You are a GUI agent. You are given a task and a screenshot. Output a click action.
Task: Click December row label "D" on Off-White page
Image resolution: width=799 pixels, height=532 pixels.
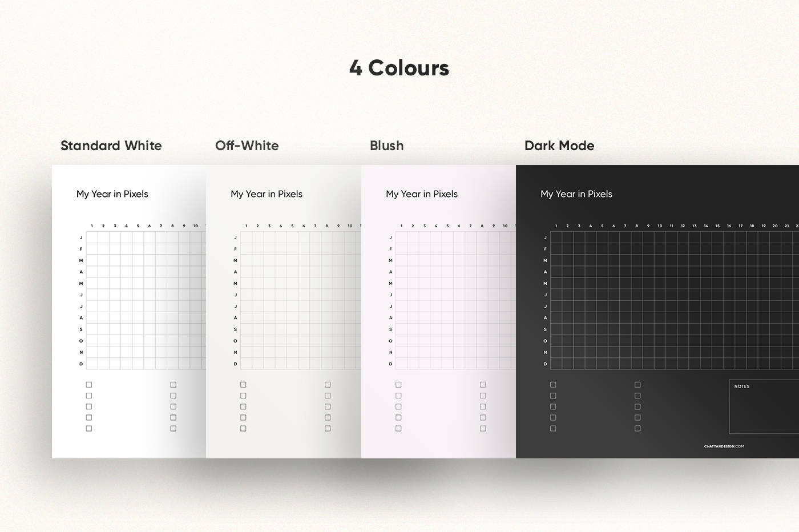[235, 364]
